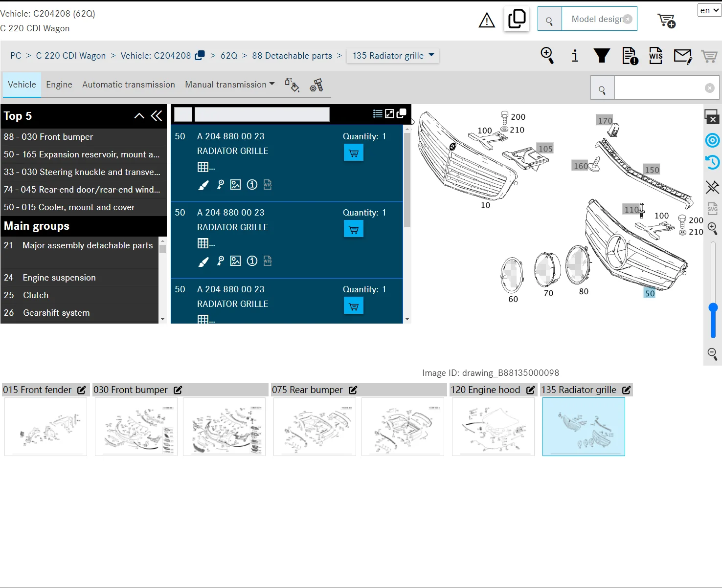This screenshot has height=588, width=722.
Task: Toggle the pin icon beside the drawing
Action: (713, 186)
